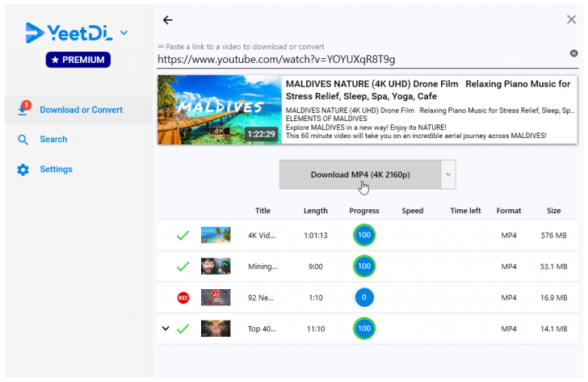Click the Speed column header

pos(413,211)
